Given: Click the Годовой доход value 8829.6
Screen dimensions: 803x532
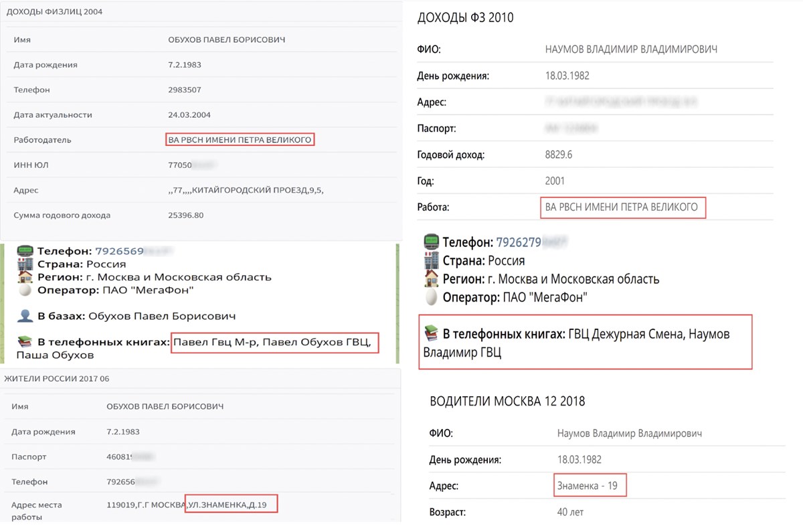Looking at the screenshot, I should [x=559, y=155].
